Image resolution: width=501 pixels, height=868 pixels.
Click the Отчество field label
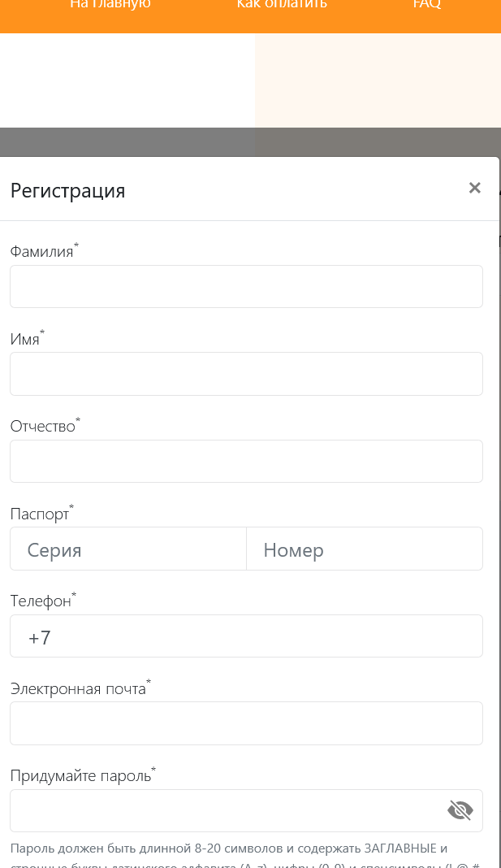point(43,427)
